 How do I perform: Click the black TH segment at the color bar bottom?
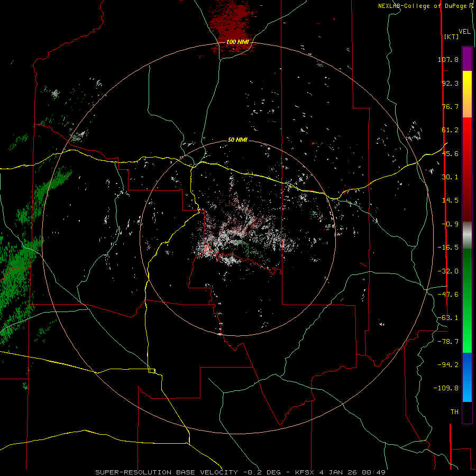467,412
